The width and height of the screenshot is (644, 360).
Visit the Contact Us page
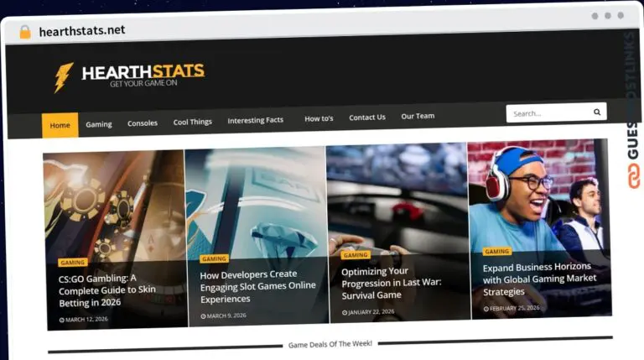pos(367,117)
